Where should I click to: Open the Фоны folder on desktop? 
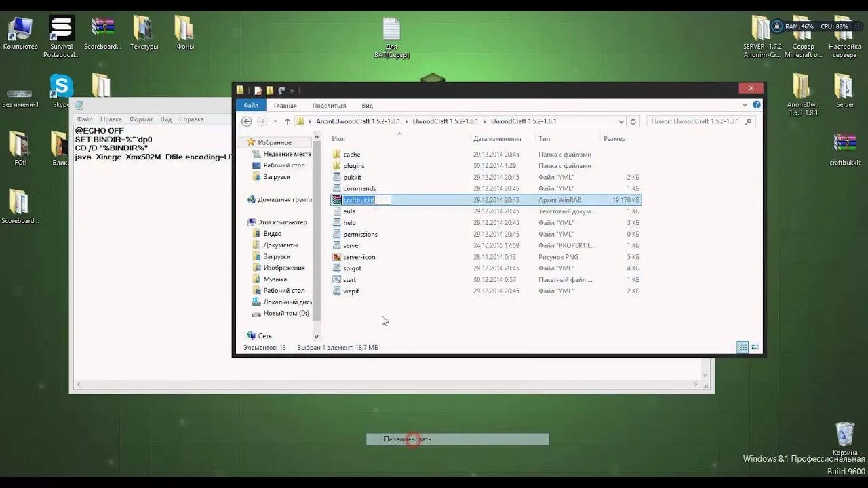click(x=184, y=33)
